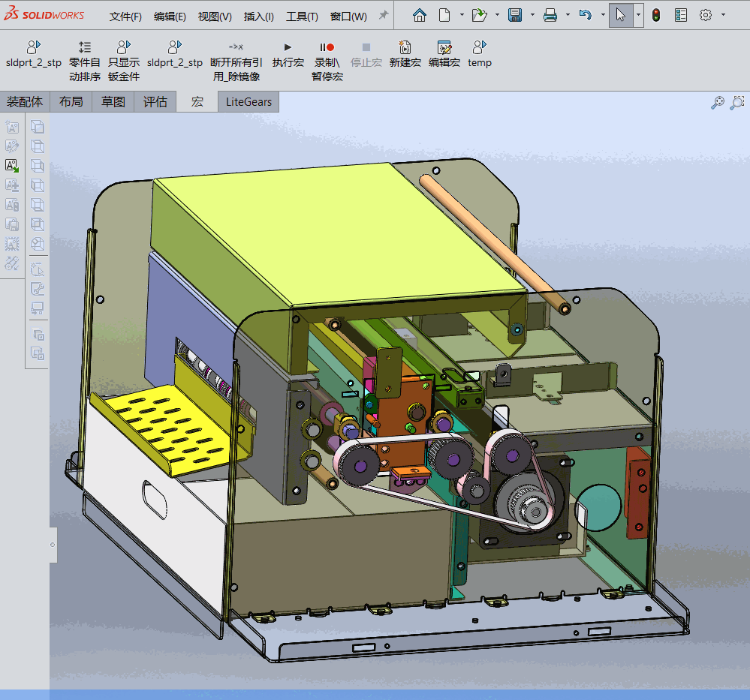750x700 pixels.
Task: Click the new annotation icon with sparkle
Action: point(12,127)
